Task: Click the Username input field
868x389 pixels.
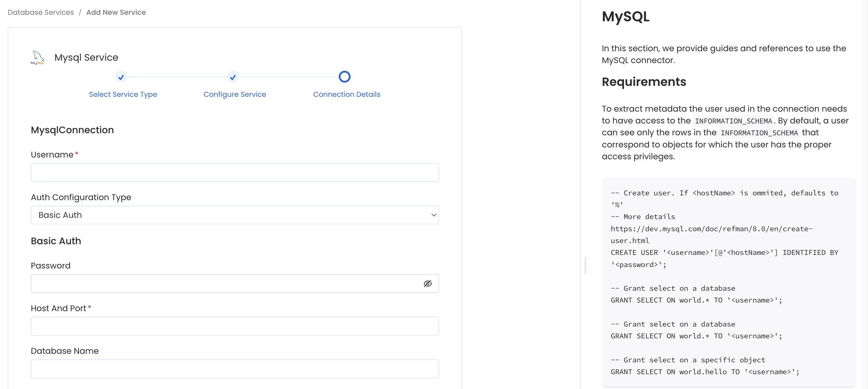Action: coord(235,173)
